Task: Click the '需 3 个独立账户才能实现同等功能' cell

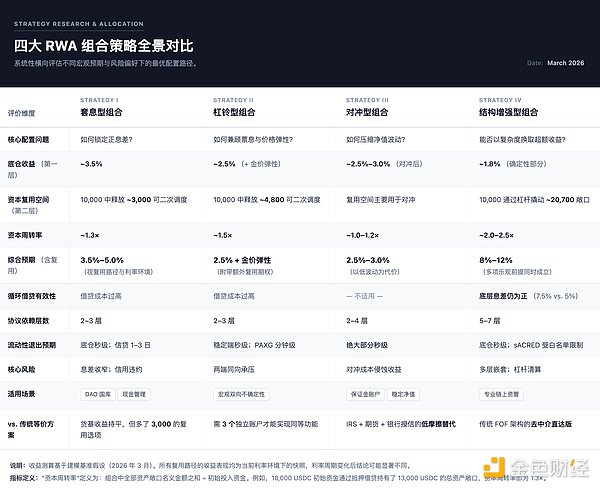Action: 266,424
